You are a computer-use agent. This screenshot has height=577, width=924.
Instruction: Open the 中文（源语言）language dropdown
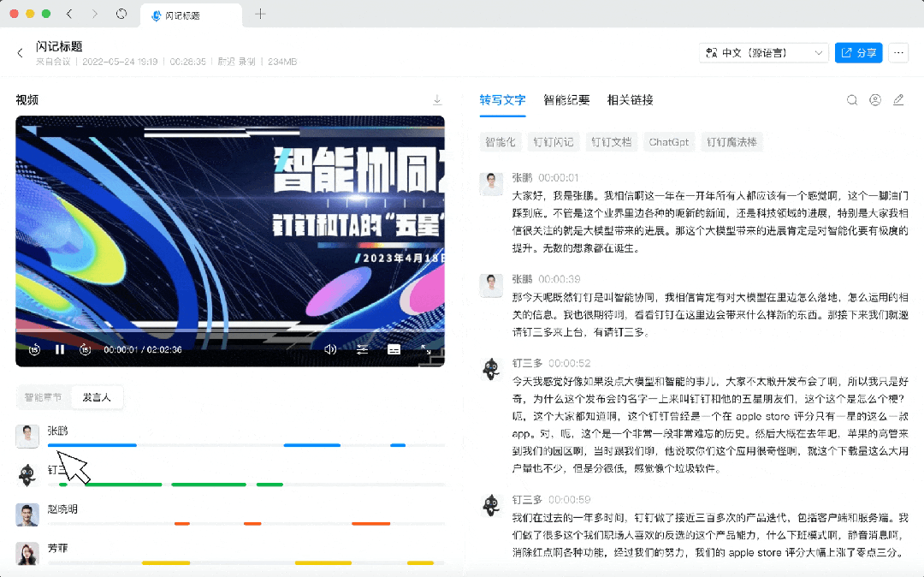[x=764, y=53]
